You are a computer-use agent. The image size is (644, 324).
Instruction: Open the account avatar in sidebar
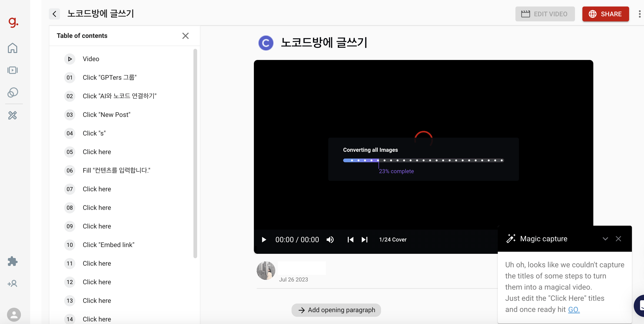coord(14,314)
